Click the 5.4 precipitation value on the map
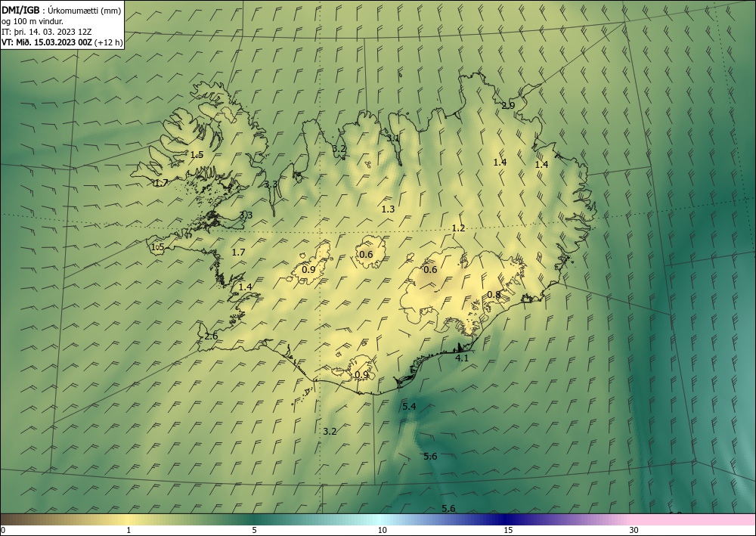This screenshot has width=756, height=536. (409, 406)
